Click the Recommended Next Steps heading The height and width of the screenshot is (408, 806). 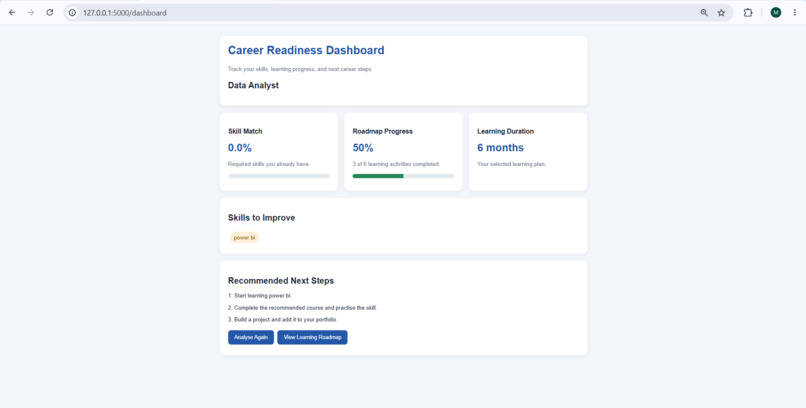281,281
